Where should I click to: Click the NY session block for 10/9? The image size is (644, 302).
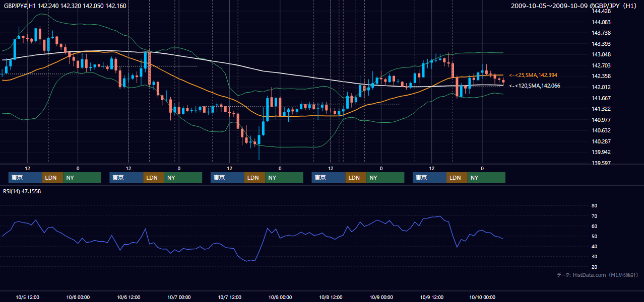[486, 178]
